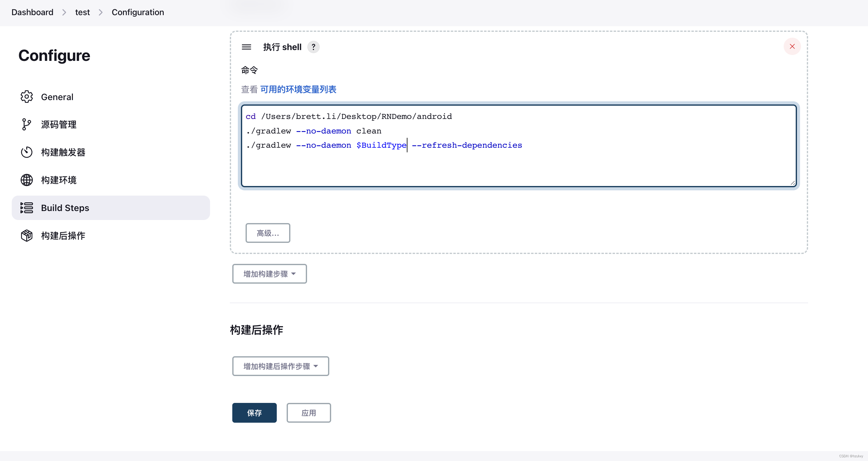Select 源码管理 in the sidebar
Viewport: 868px width, 461px height.
coord(111,124)
